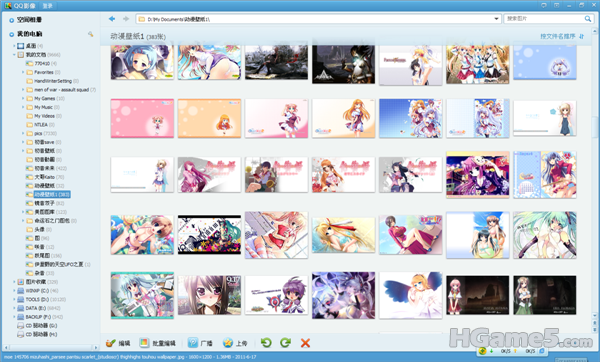Click the green network speed widget icon
The width and height of the screenshot is (600, 362).
pos(483,351)
